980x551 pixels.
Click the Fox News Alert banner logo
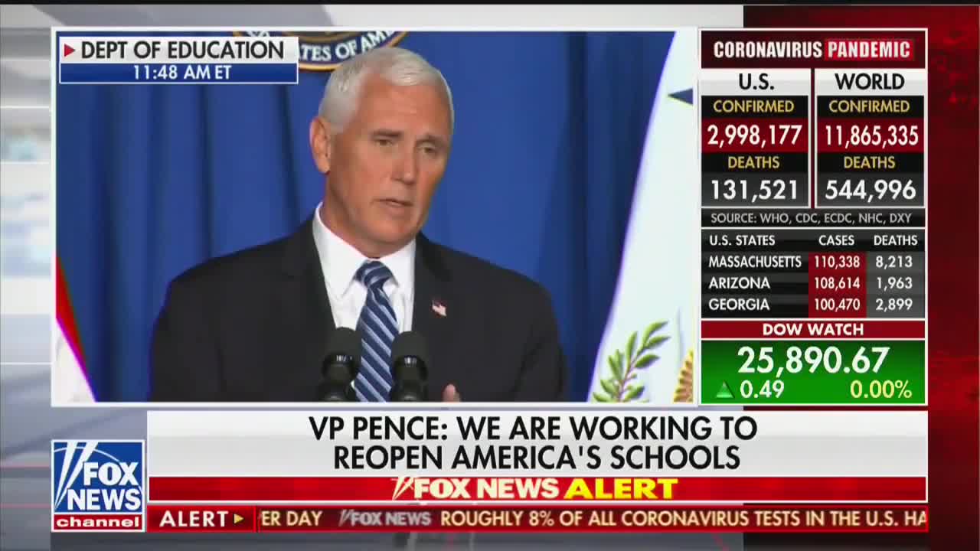[x=534, y=488]
